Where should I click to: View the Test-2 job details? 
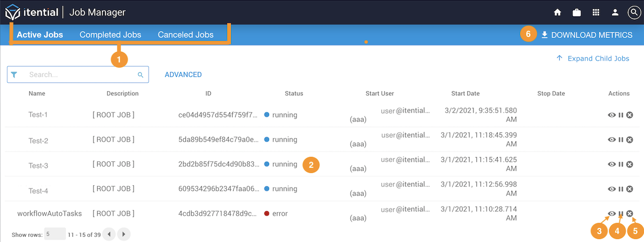pos(612,139)
